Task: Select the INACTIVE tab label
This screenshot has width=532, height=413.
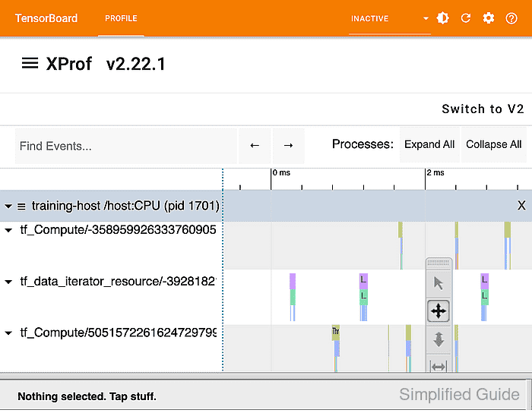Action: (x=370, y=19)
